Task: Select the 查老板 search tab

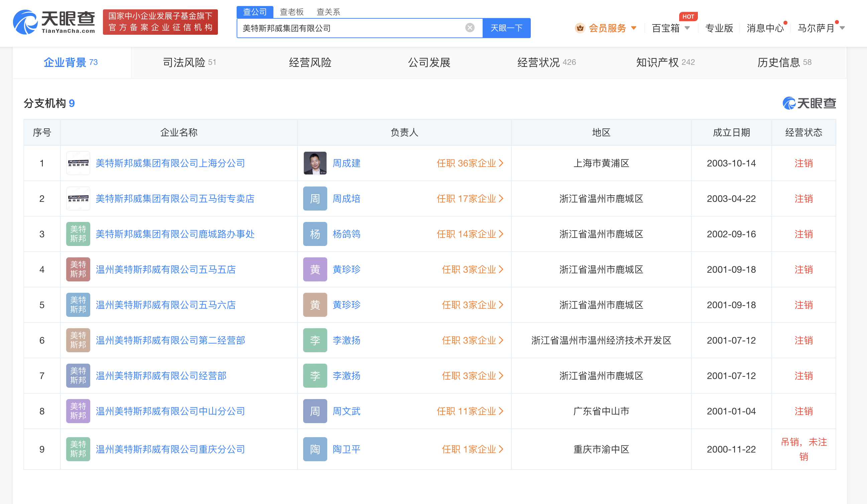Action: pyautogui.click(x=291, y=12)
